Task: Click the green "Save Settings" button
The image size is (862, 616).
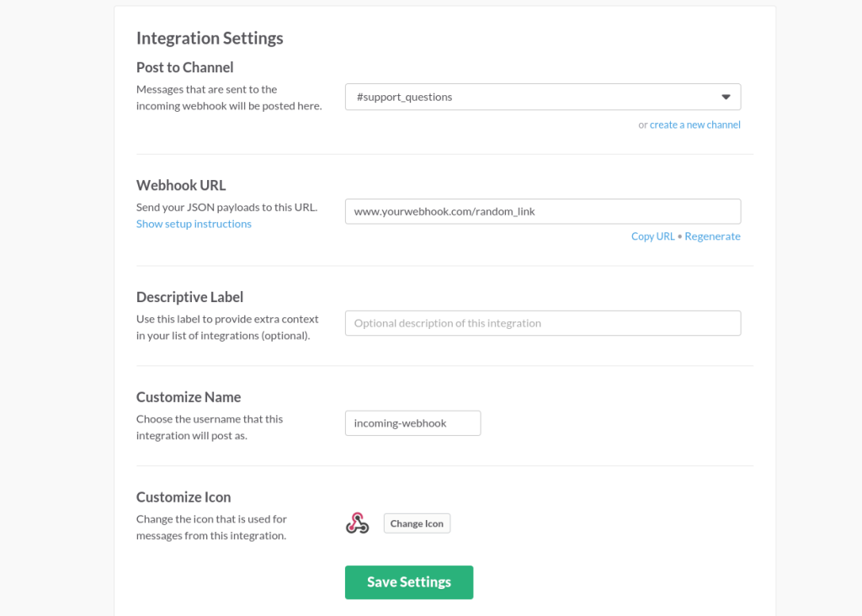Action: click(409, 581)
